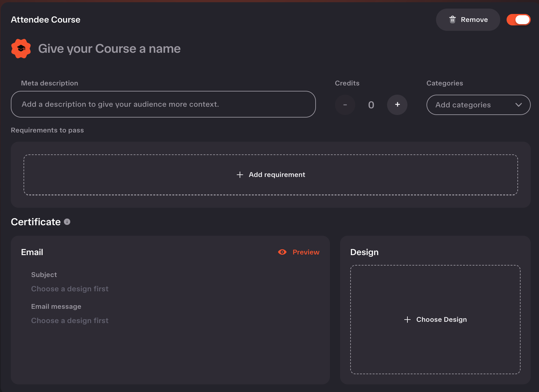
Task: Click plus icon beside Choose Design
Action: point(407,320)
